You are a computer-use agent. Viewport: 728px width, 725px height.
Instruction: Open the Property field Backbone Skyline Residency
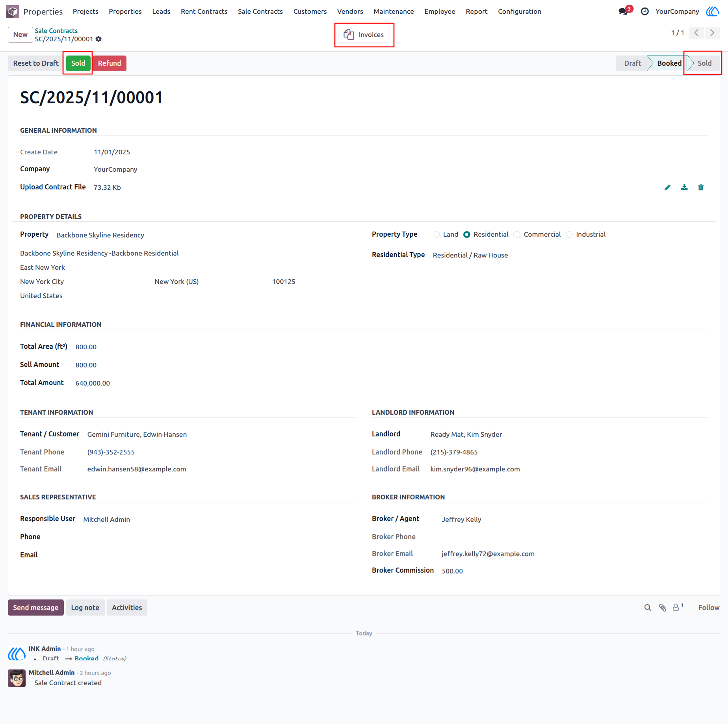(100, 235)
